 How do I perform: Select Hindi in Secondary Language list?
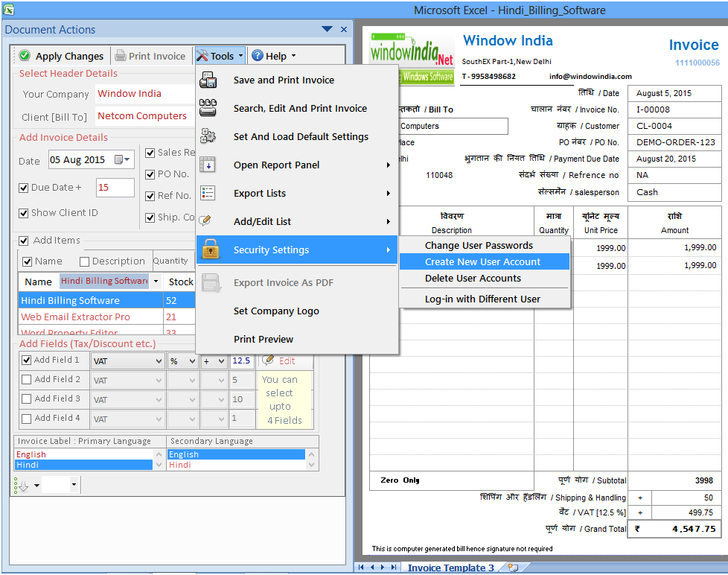(x=236, y=465)
